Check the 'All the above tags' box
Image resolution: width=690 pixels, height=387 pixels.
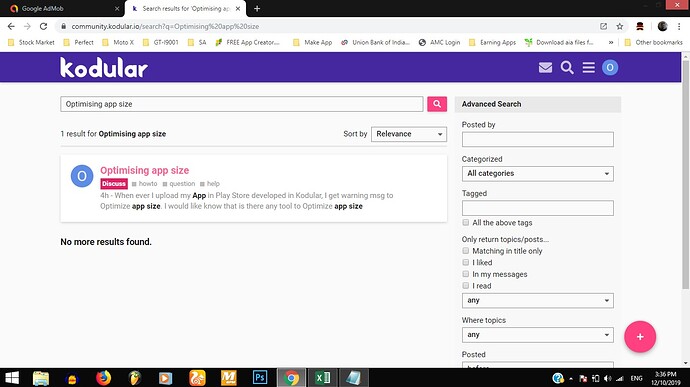[466, 223]
